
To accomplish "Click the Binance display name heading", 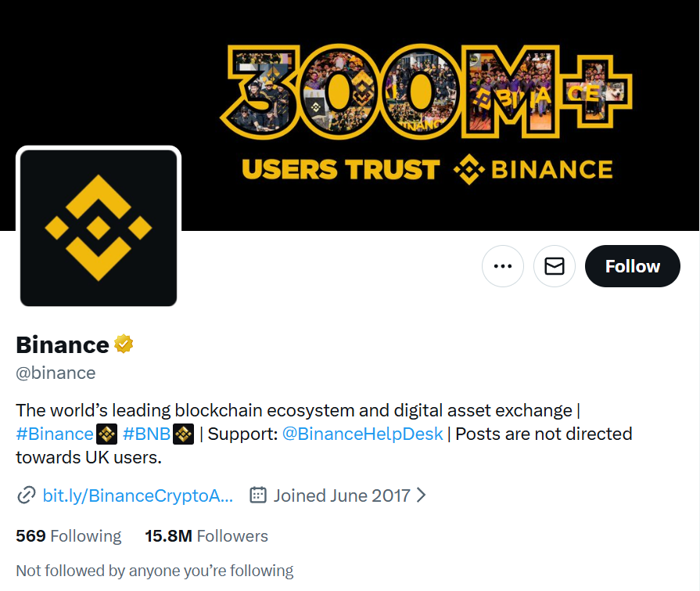I will (63, 344).
